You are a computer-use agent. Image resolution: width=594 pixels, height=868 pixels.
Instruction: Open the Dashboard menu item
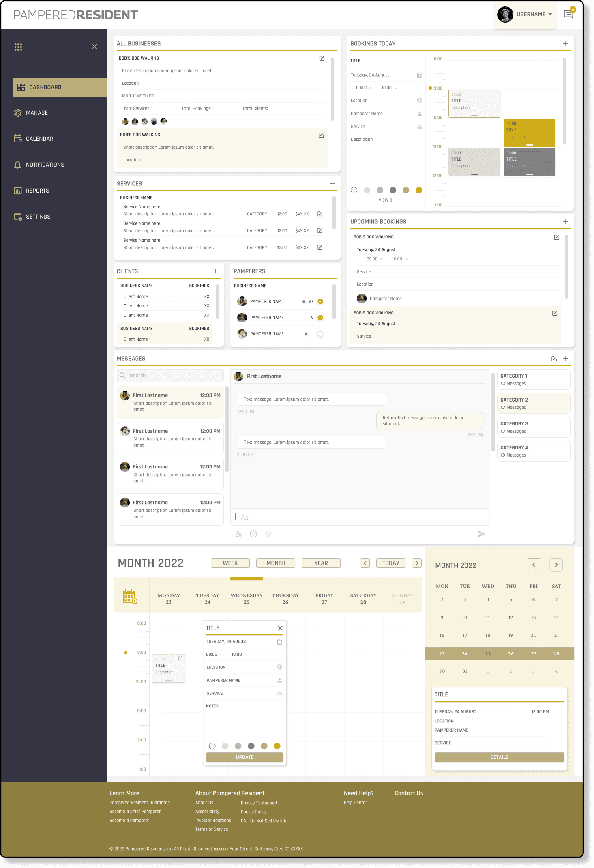60,87
